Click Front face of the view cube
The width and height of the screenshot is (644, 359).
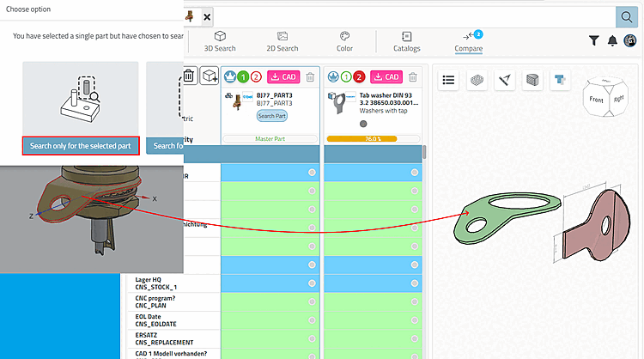[x=597, y=100]
